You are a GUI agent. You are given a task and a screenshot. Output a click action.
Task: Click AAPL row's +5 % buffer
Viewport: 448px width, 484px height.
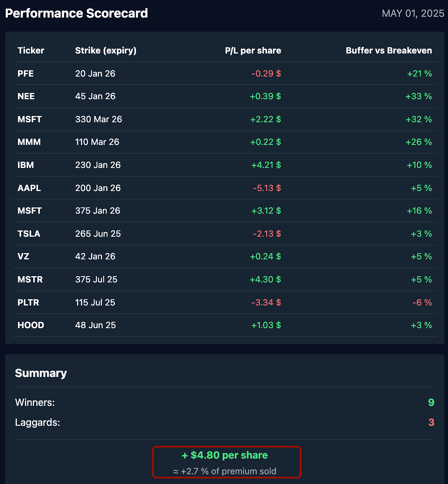(421, 188)
